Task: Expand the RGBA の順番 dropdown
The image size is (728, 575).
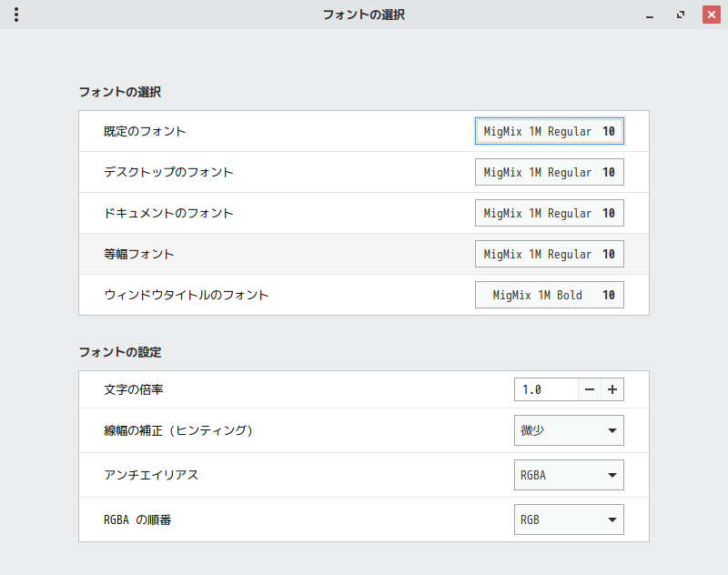Action: tap(569, 520)
